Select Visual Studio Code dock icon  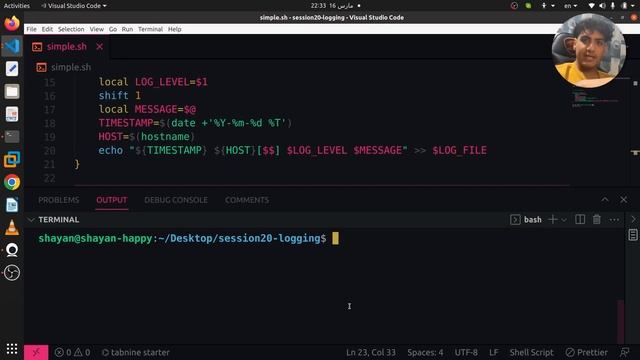[x=12, y=46]
